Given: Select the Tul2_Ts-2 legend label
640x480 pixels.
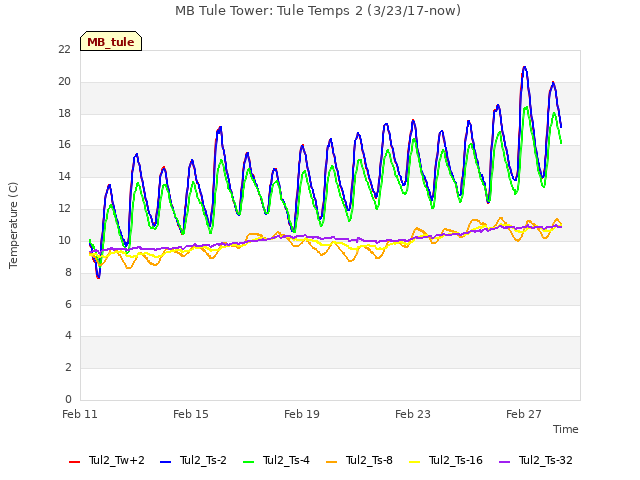Looking at the screenshot, I should coord(203,460).
